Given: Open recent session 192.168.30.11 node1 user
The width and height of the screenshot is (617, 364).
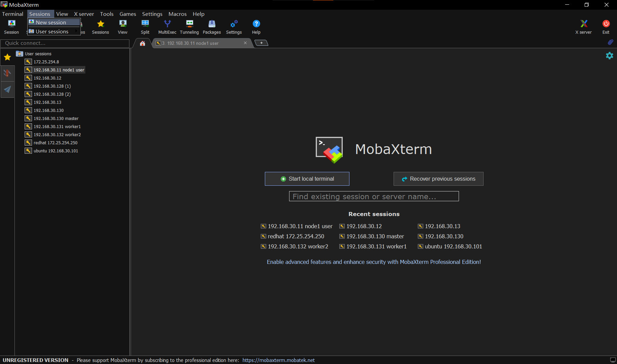Looking at the screenshot, I should coord(297,226).
